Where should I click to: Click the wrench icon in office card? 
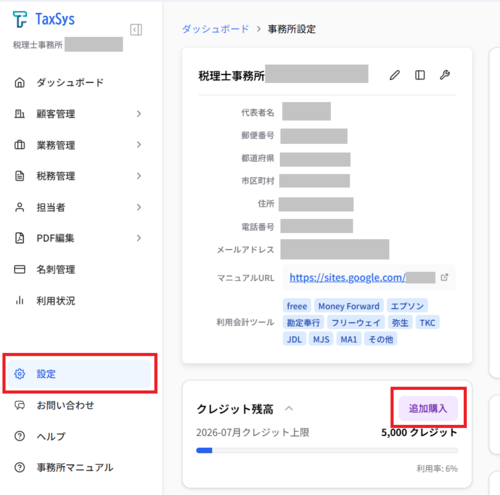pyautogui.click(x=445, y=75)
